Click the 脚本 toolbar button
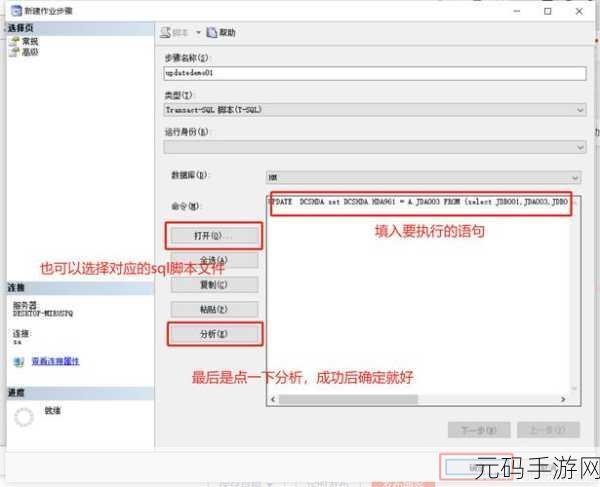Screen dimensions: 600x487 coord(174,33)
